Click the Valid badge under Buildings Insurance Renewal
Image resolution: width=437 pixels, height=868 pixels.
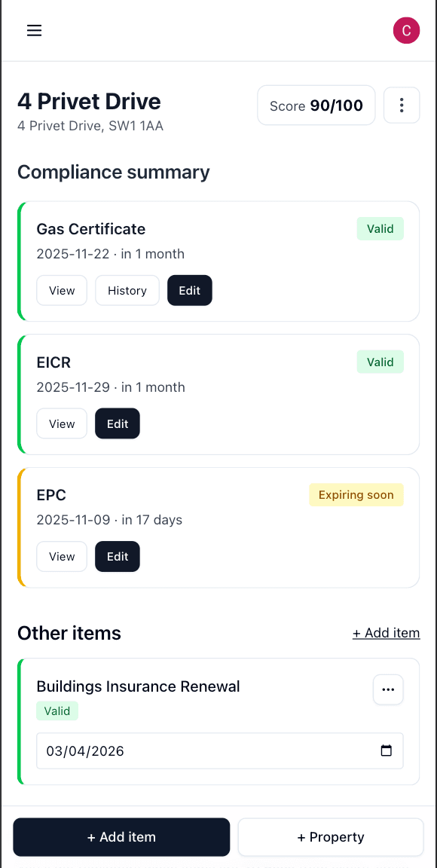pos(57,711)
